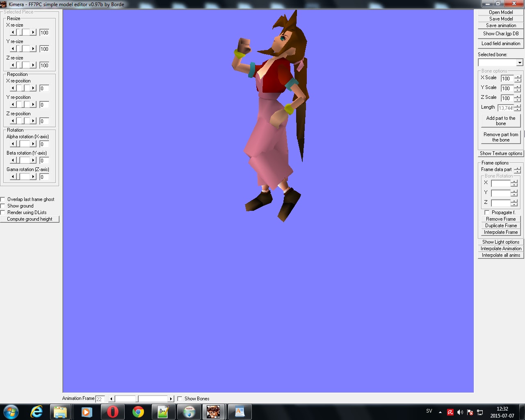Click the Gama rotation left arrow
525x420 pixels.
[x=13, y=176]
